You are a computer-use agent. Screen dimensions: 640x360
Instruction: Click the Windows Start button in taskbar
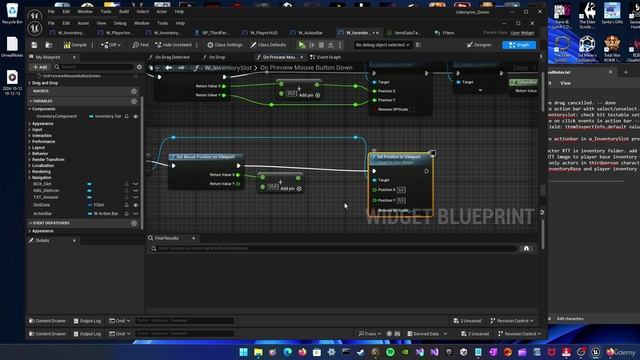coord(244,352)
